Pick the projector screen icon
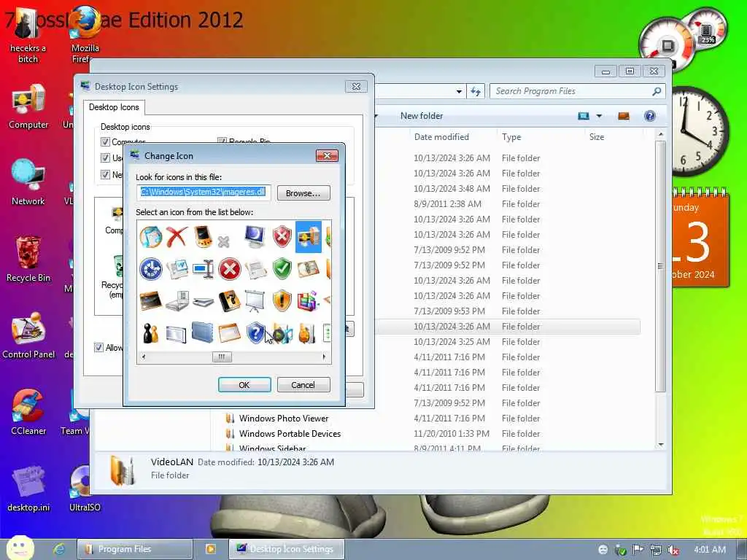This screenshot has height=560, width=747. pyautogui.click(x=255, y=301)
